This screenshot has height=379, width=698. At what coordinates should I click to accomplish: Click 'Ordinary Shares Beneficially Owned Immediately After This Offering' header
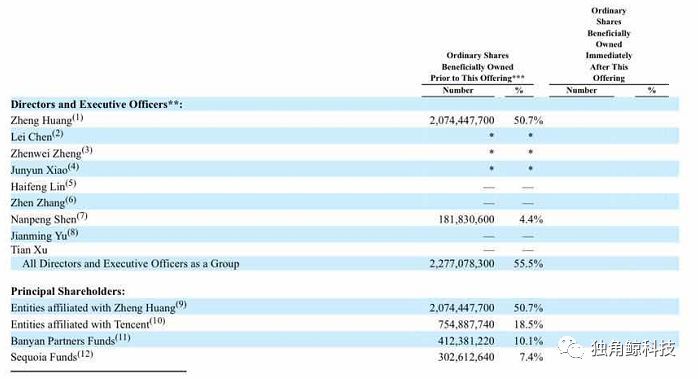click(609, 44)
